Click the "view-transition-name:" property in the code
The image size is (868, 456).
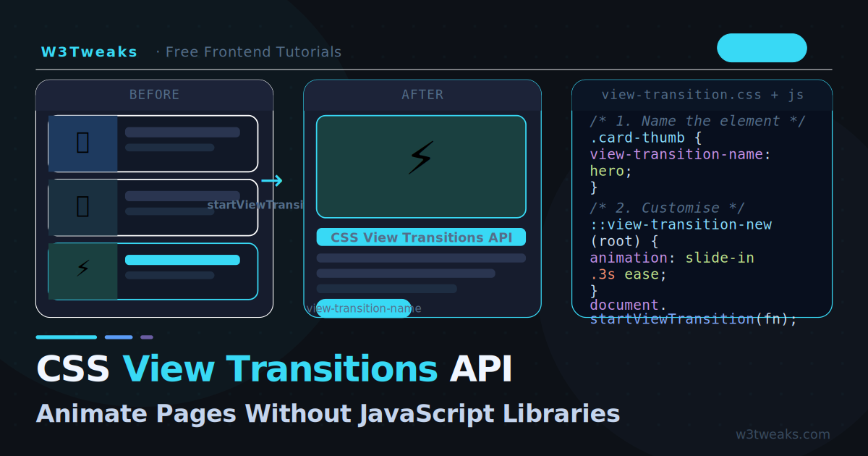681,154
